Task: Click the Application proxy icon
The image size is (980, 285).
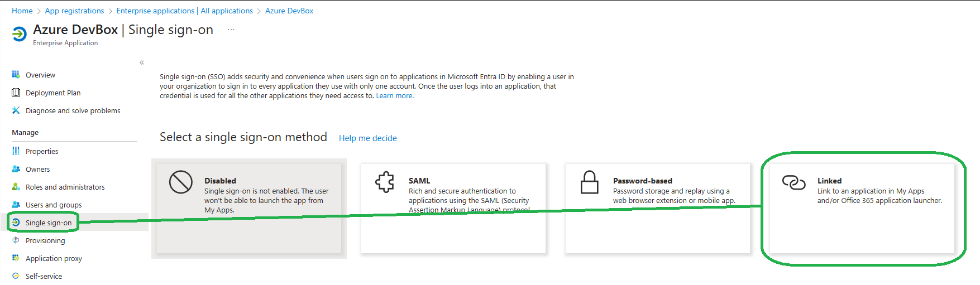Action: coord(16,258)
